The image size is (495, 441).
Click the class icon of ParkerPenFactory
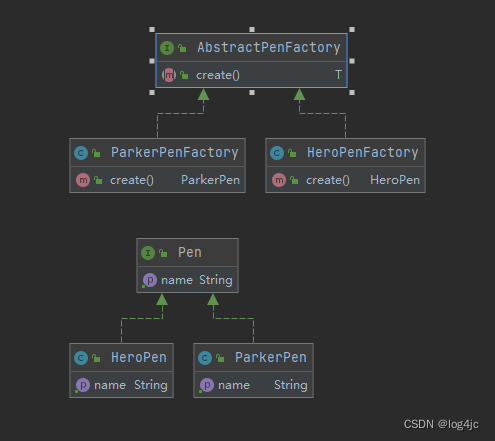(81, 153)
